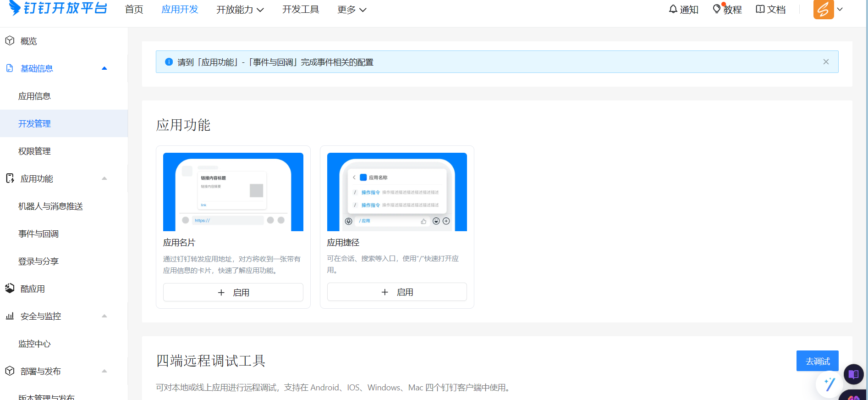Click the DingTalk Open Platform logo

pos(58,8)
